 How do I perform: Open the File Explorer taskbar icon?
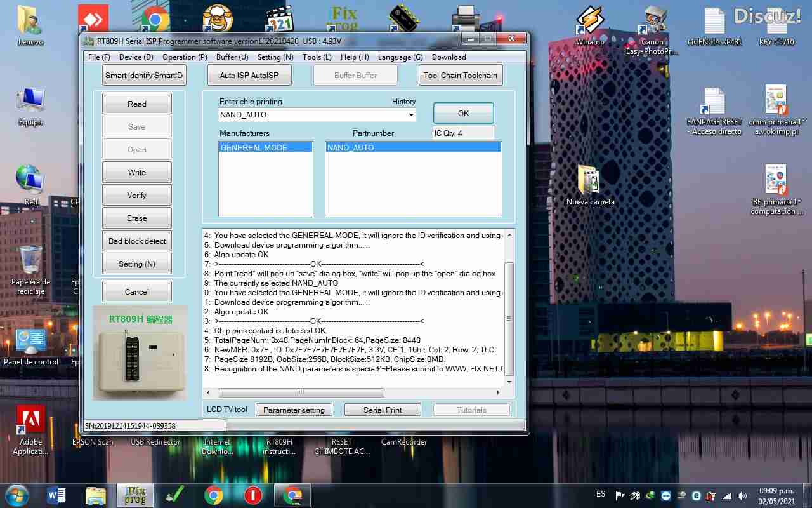pyautogui.click(x=95, y=495)
